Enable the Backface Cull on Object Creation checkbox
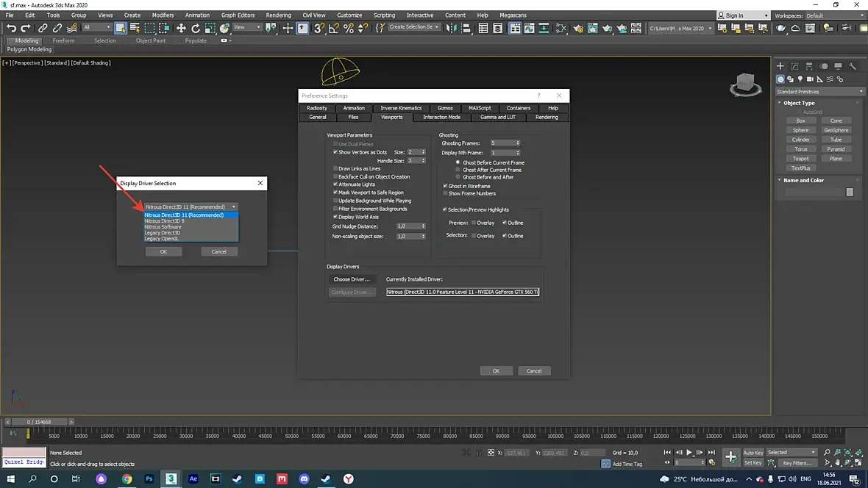 [x=335, y=177]
